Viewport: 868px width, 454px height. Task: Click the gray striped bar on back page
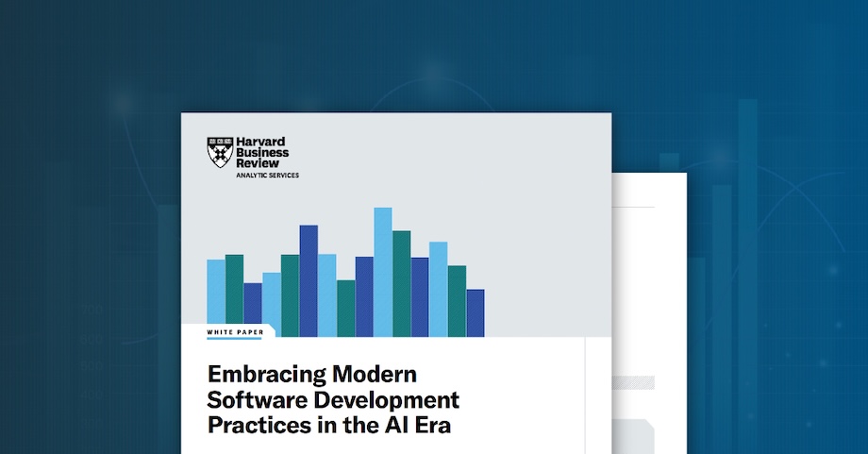(633, 382)
